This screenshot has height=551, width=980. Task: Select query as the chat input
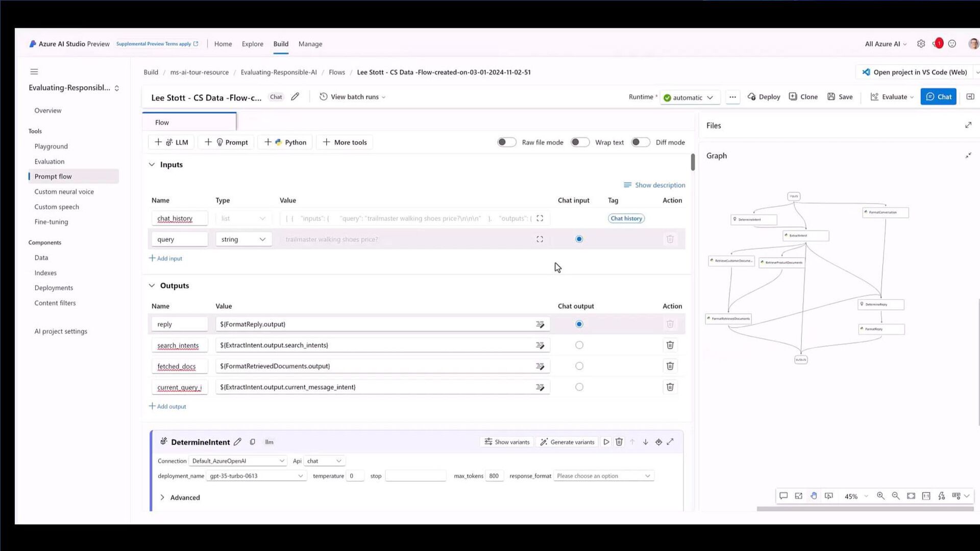[579, 239]
